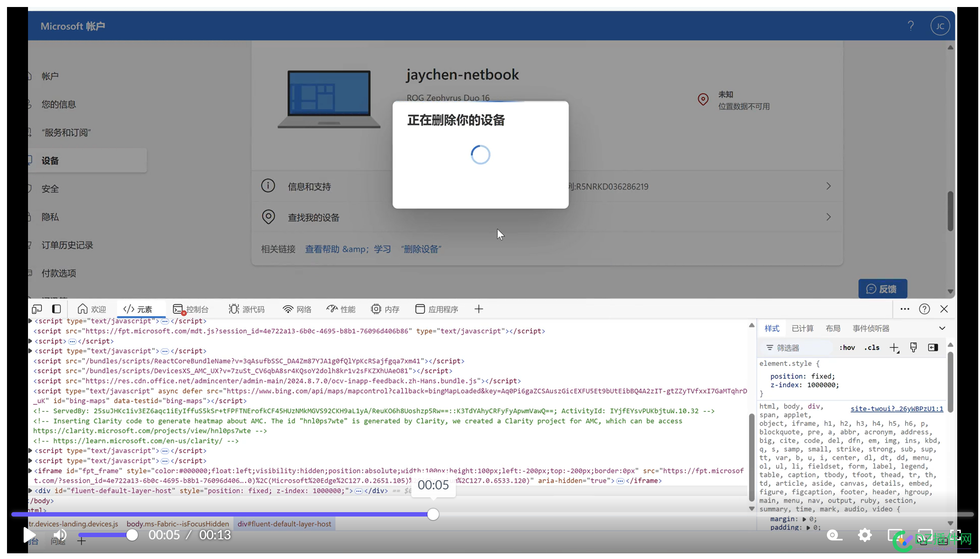Image resolution: width=980 pixels, height=559 pixels.
Task: Toggle the .cls class editor button
Action: pyautogui.click(x=871, y=348)
